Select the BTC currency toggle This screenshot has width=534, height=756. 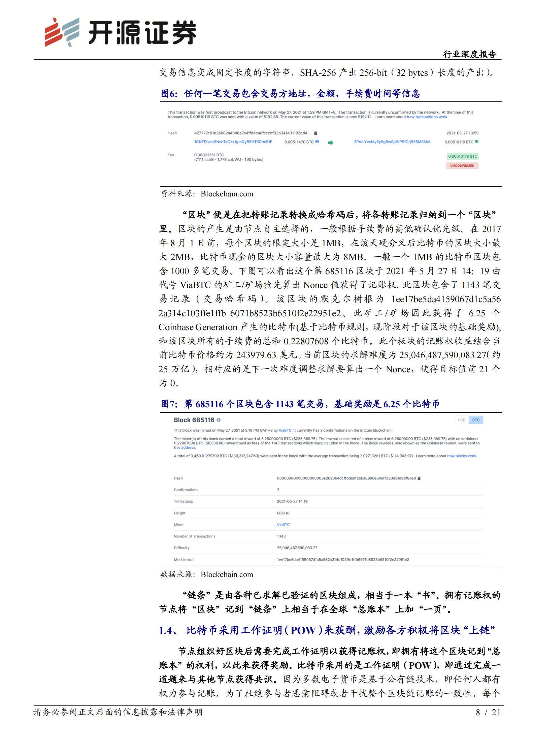tap(476, 420)
